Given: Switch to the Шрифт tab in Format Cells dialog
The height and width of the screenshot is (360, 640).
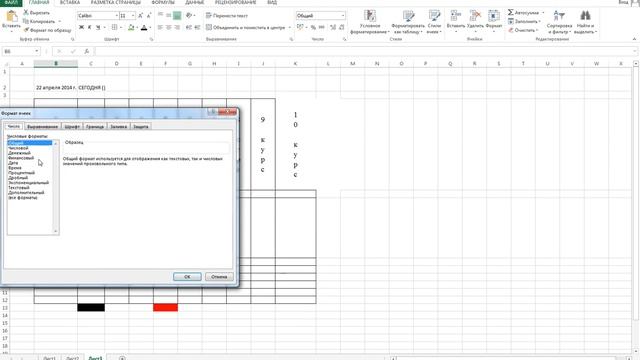Looking at the screenshot, I should (x=72, y=127).
